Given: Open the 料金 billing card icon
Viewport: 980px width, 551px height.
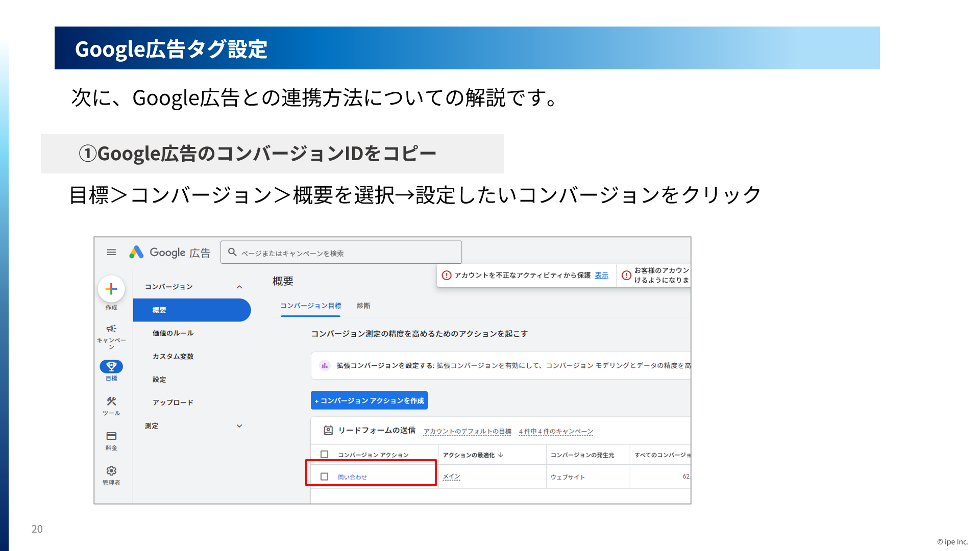Looking at the screenshot, I should (111, 436).
